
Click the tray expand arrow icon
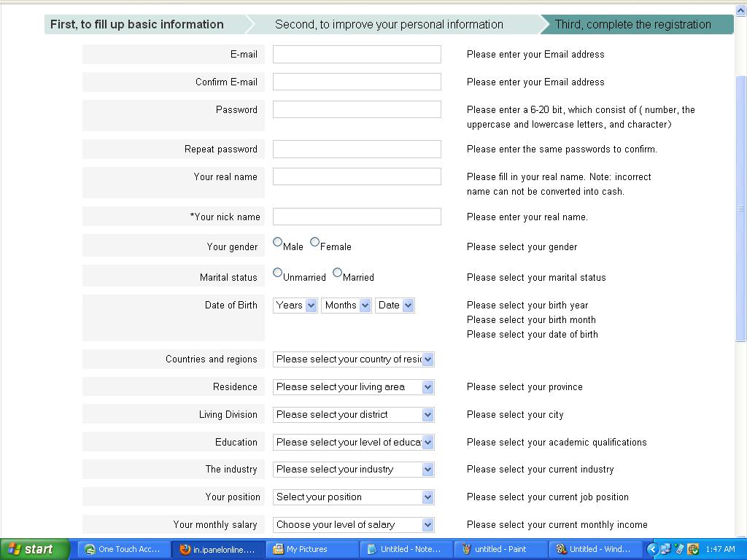(x=653, y=550)
